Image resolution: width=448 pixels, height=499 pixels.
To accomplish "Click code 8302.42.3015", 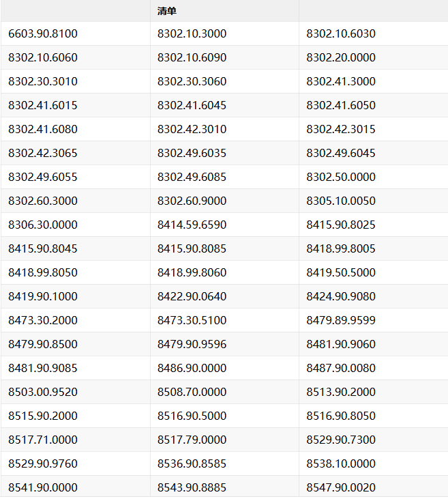I will coord(341,129).
